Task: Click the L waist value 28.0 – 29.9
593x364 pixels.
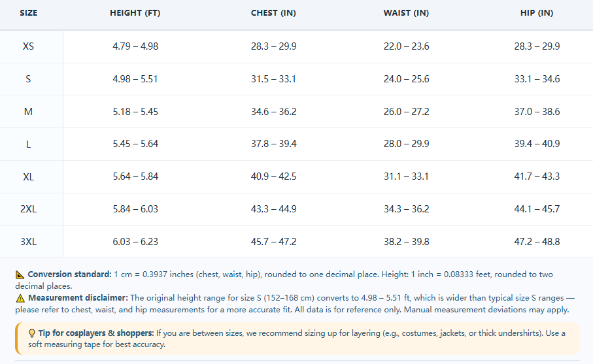Action: pos(406,144)
